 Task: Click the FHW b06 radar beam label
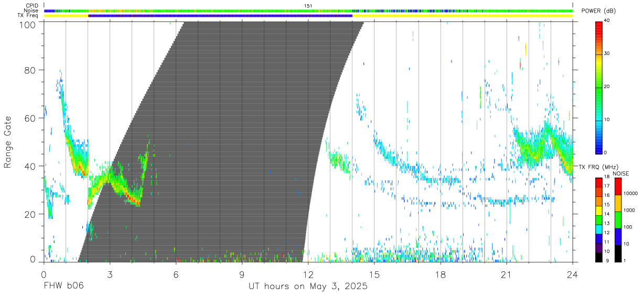pos(63,287)
